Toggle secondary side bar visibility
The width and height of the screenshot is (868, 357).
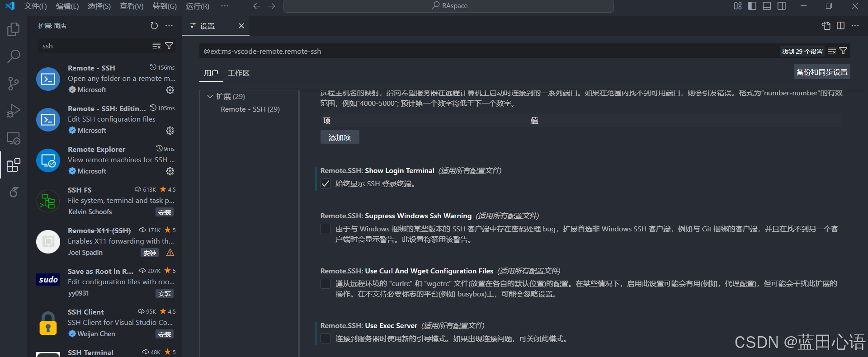[x=782, y=6]
